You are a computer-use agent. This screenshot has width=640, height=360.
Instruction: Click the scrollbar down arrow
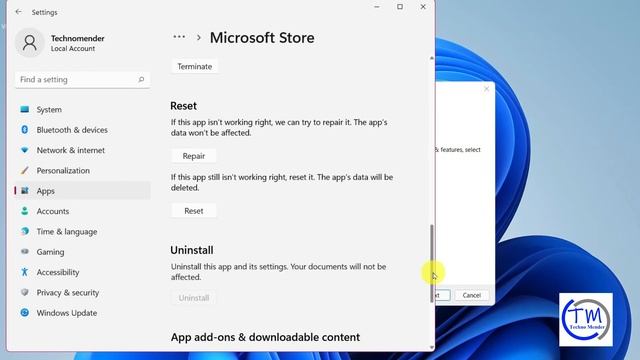pyautogui.click(x=432, y=347)
